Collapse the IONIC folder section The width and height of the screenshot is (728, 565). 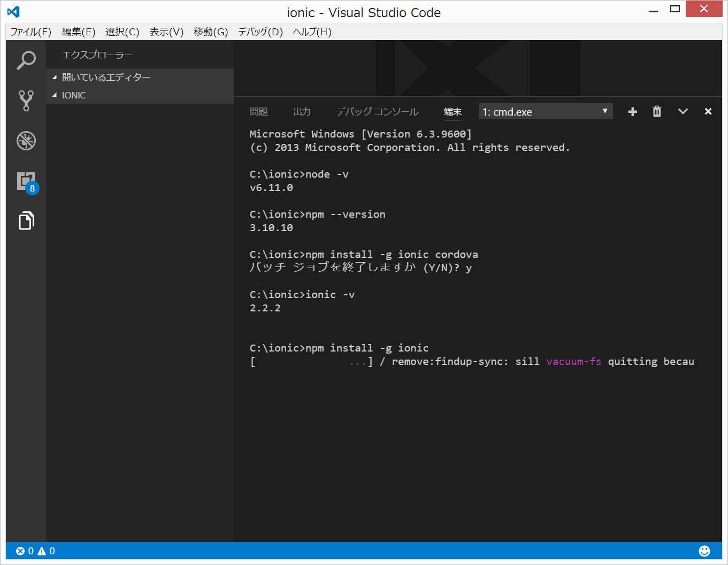[x=74, y=95]
